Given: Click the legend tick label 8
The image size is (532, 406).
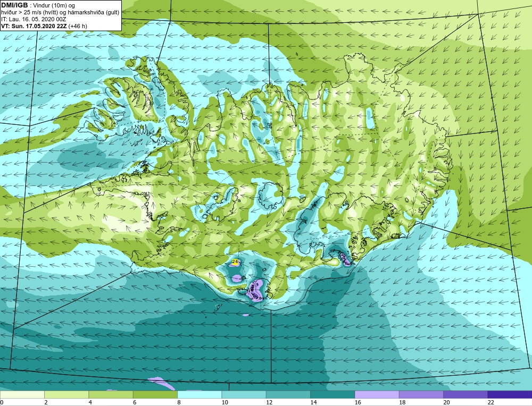Looking at the screenshot, I should 179,402.
